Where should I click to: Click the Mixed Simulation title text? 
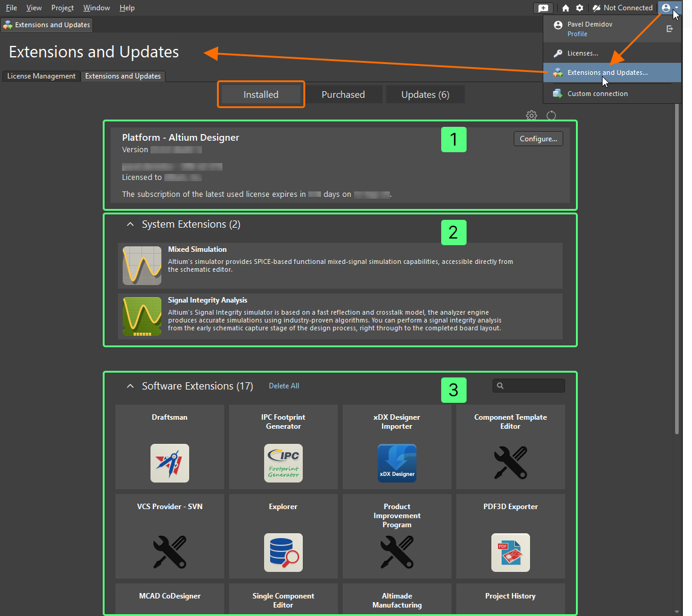197,249
